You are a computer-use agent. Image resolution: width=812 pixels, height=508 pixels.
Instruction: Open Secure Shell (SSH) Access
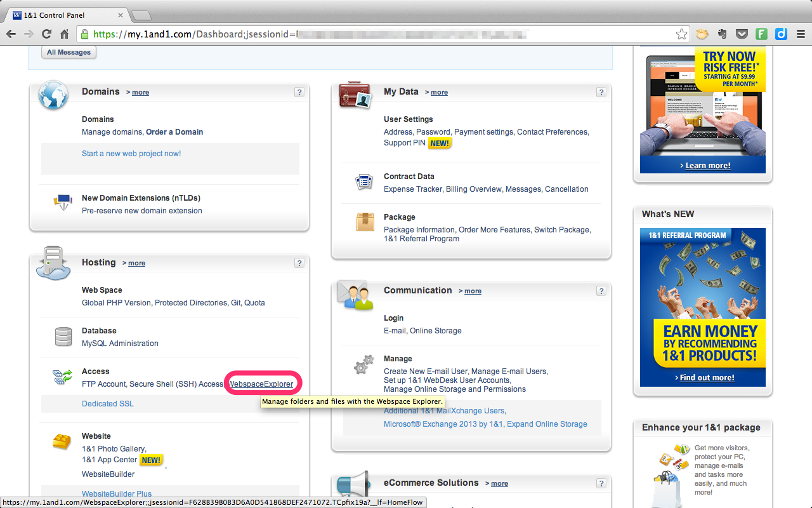point(177,384)
